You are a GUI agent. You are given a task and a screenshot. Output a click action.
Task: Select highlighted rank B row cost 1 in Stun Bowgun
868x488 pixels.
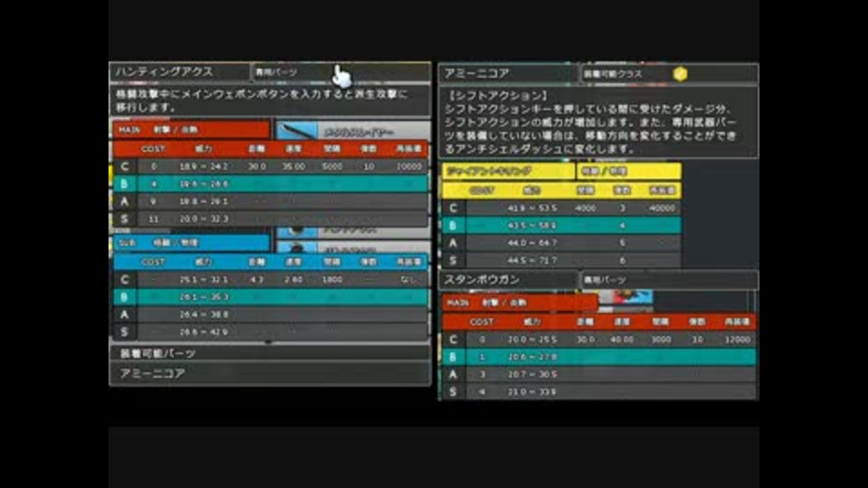tap(599, 357)
